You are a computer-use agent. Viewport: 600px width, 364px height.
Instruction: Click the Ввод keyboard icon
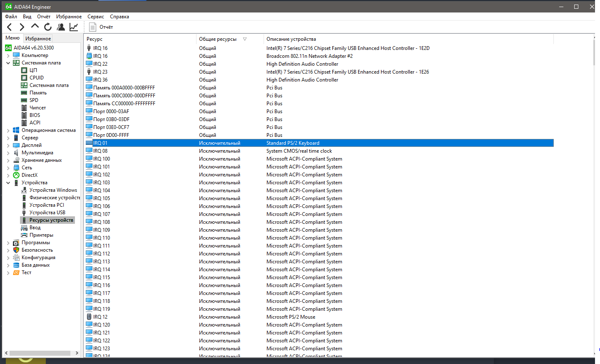coord(24,228)
